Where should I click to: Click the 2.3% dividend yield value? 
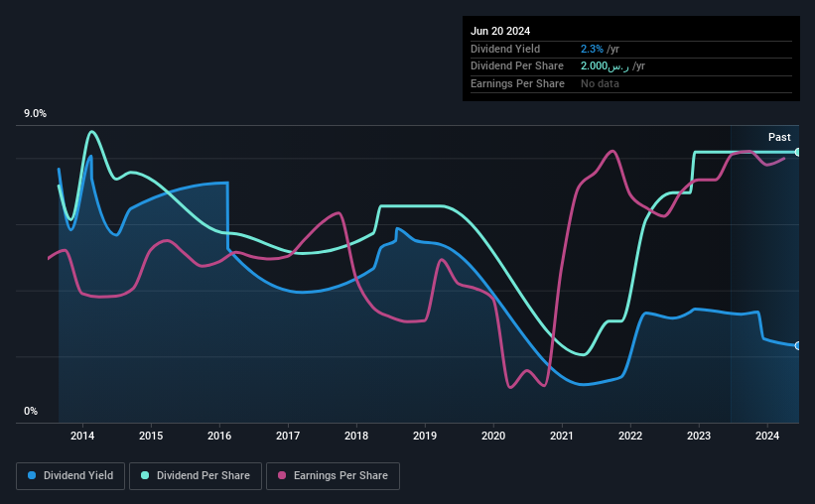click(x=592, y=49)
